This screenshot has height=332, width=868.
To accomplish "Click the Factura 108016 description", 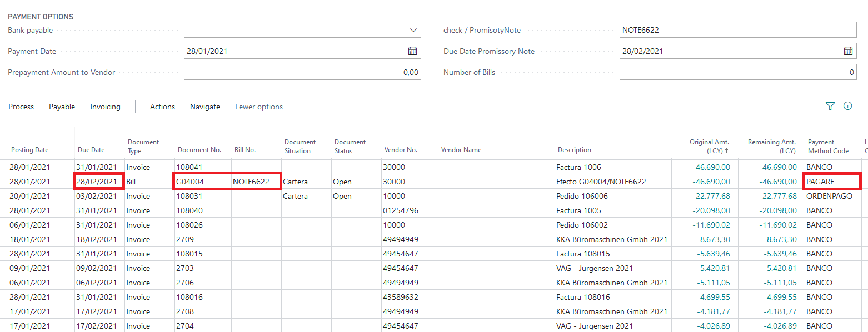I will [x=583, y=297].
